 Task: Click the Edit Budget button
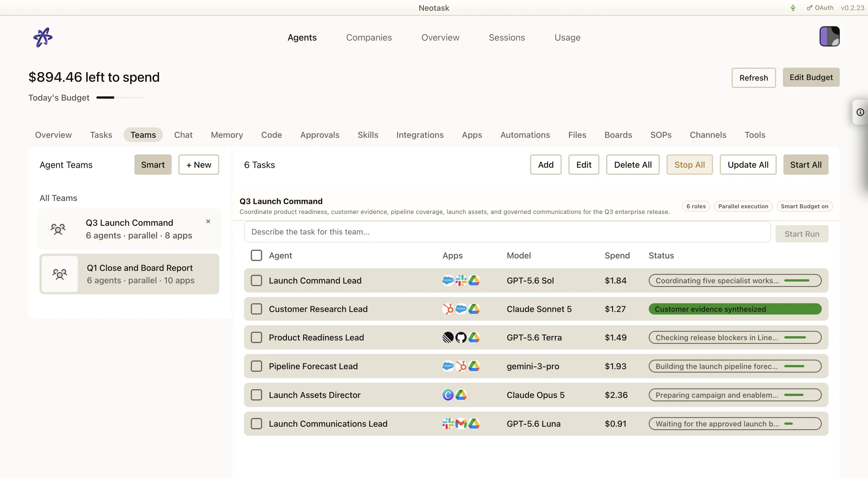(811, 77)
